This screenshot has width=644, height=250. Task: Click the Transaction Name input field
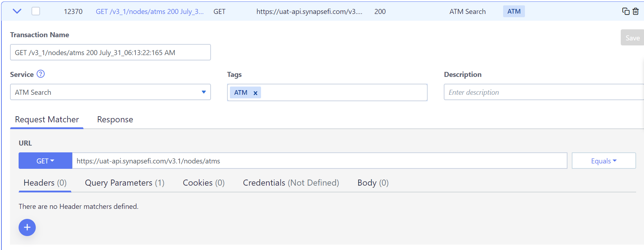(x=110, y=52)
